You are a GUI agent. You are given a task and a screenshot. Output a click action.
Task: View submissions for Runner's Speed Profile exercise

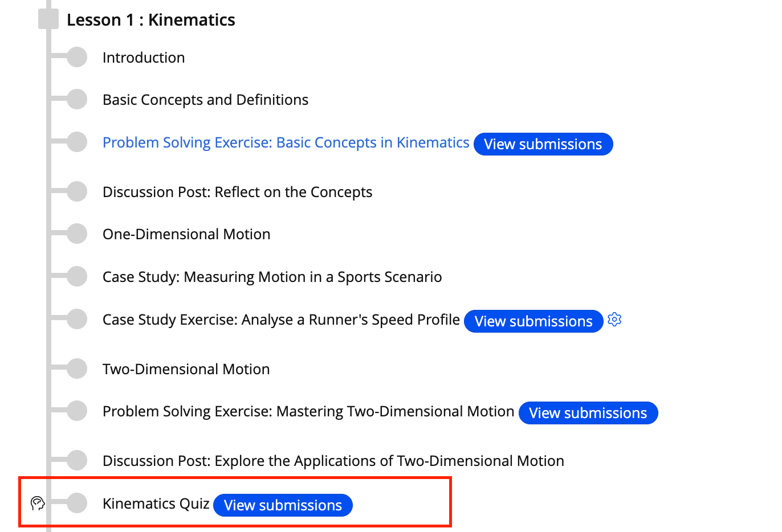point(533,321)
